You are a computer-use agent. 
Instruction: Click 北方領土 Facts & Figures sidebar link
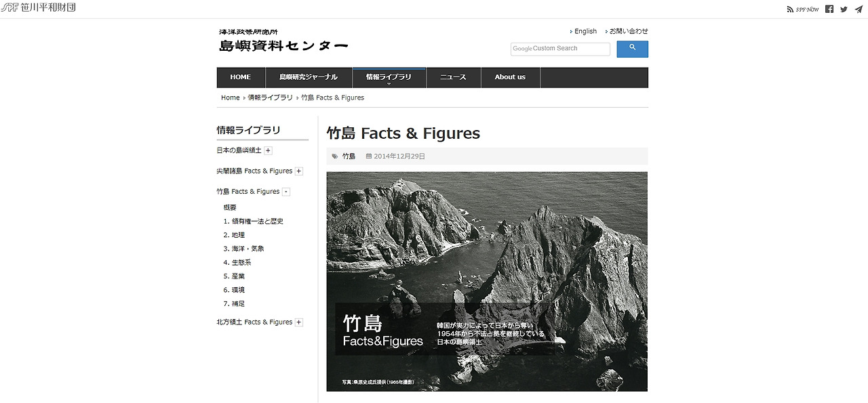coord(254,322)
